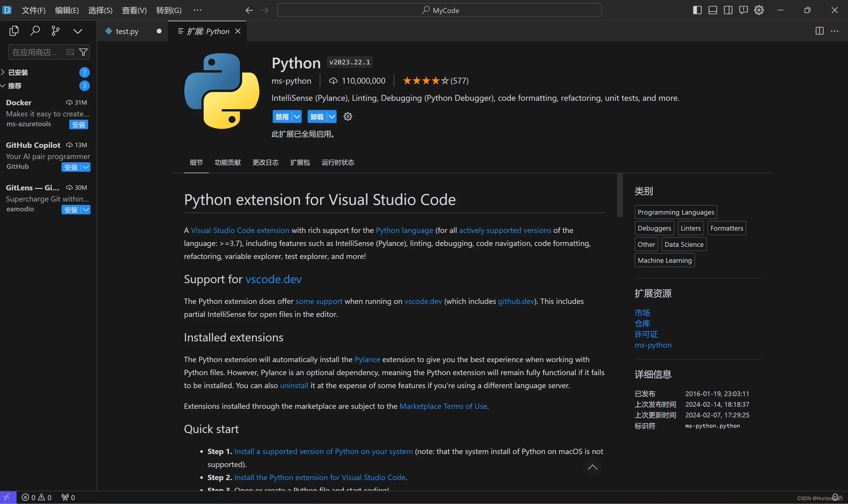The image size is (848, 504).
Task: Switch to the 更改日志 changelog tab
Action: coord(265,162)
